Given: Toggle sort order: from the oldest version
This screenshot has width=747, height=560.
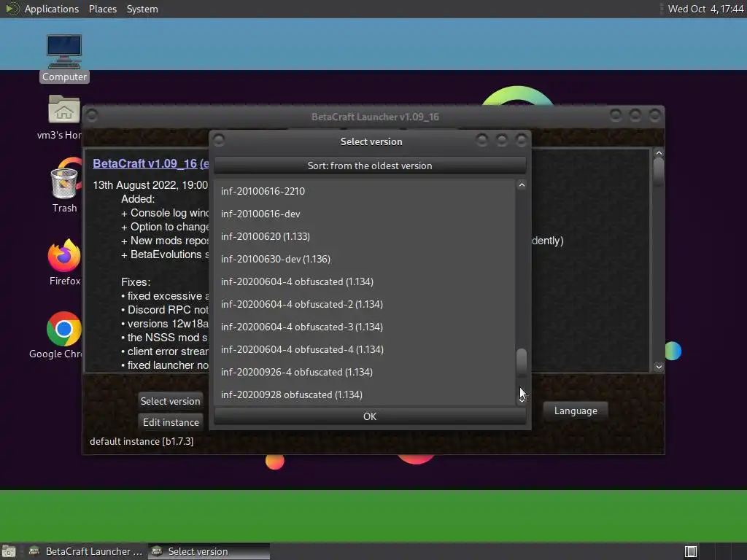Looking at the screenshot, I should 370,166.
